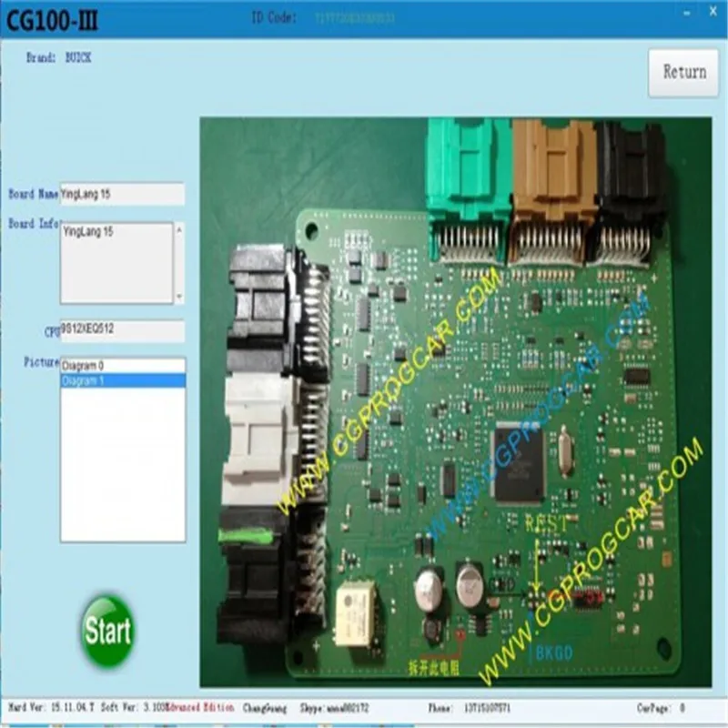Image resolution: width=728 pixels, height=728 pixels.
Task: Close the CG100-III window
Action: click(x=713, y=13)
